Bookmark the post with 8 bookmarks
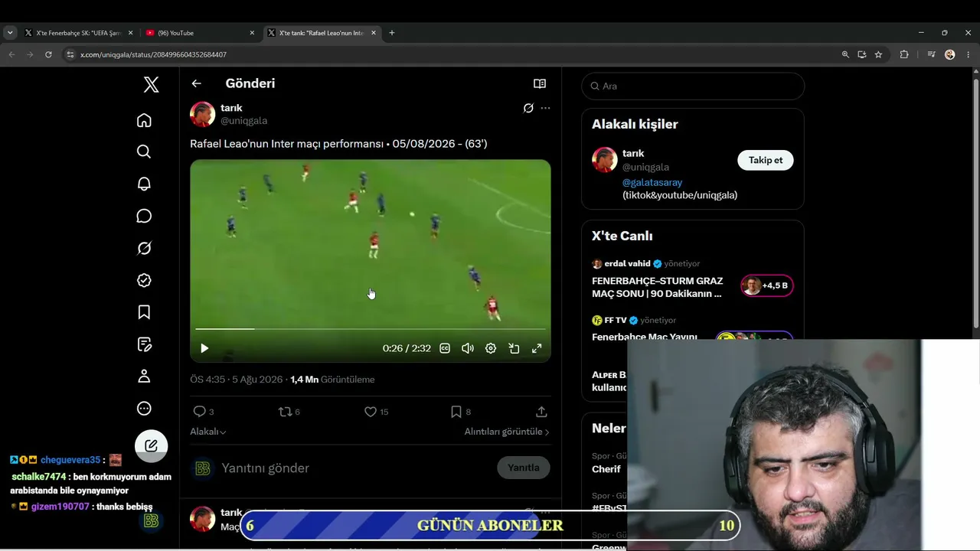Viewport: 980px width, 551px height. (x=461, y=412)
